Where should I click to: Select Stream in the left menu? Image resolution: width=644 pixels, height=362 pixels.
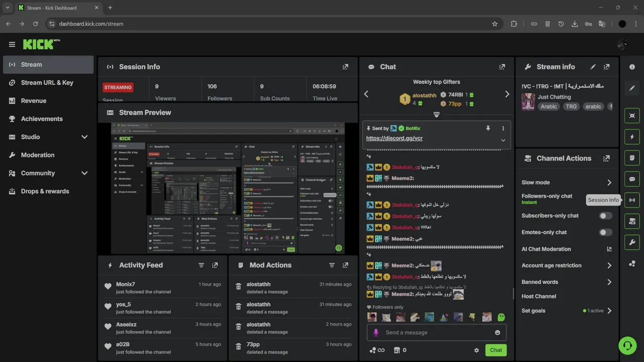tap(48, 64)
